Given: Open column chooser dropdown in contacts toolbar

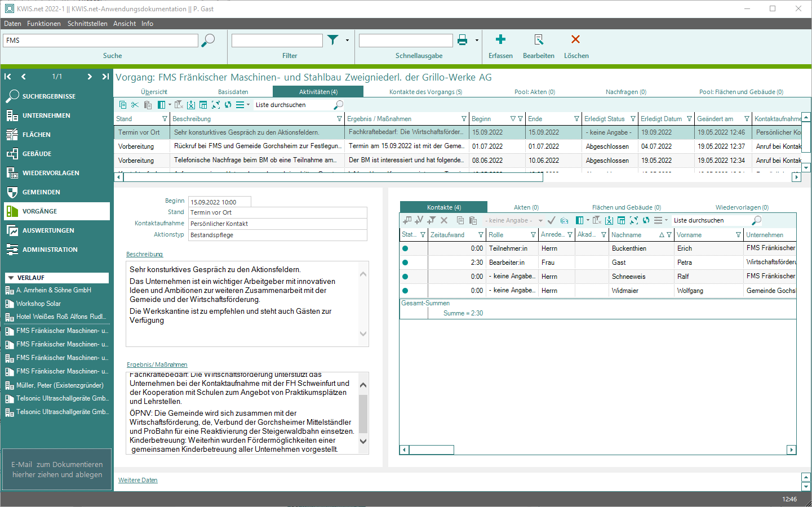Looking at the screenshot, I should pyautogui.click(x=588, y=220).
